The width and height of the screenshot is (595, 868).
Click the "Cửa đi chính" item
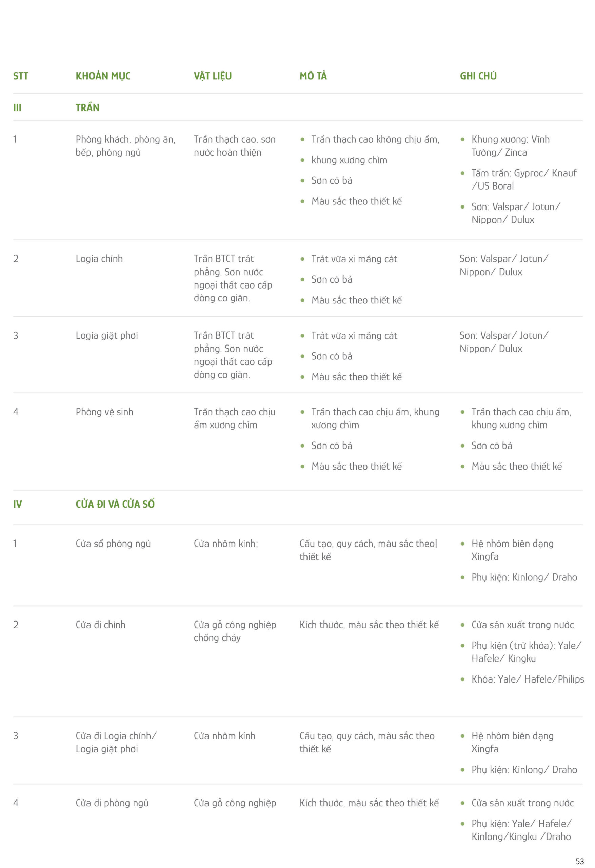point(100,625)
